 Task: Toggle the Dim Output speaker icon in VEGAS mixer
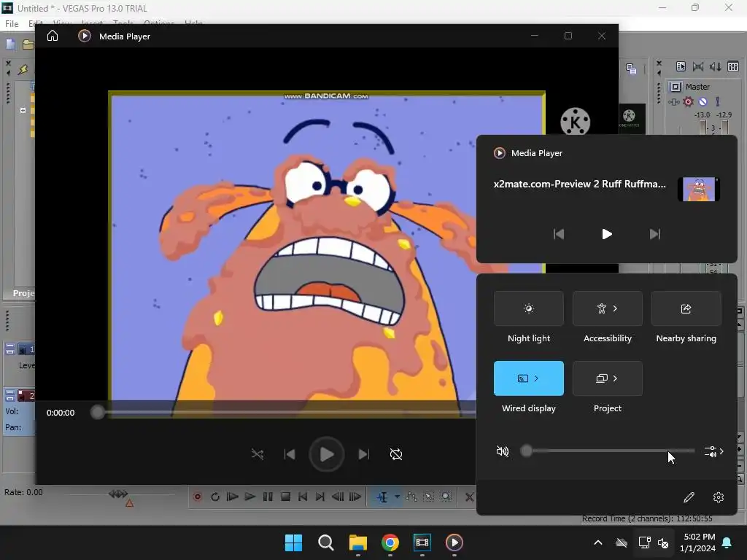pyautogui.click(x=715, y=66)
